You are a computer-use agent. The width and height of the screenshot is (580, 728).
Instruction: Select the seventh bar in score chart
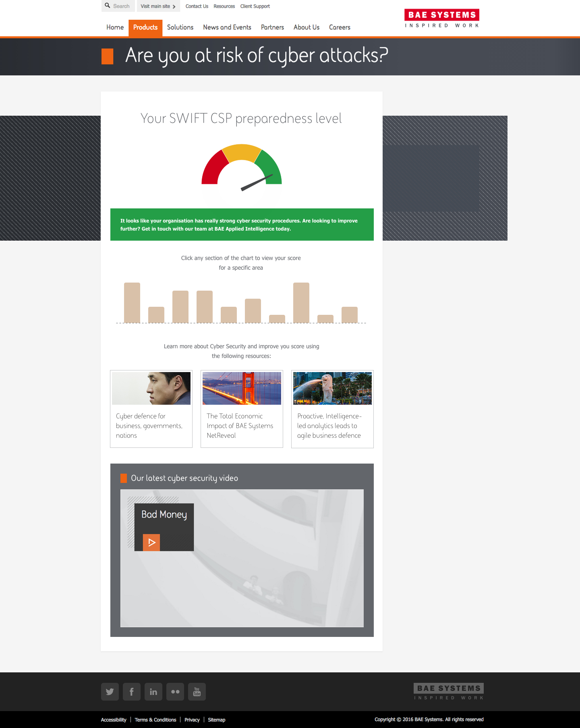[x=277, y=319]
